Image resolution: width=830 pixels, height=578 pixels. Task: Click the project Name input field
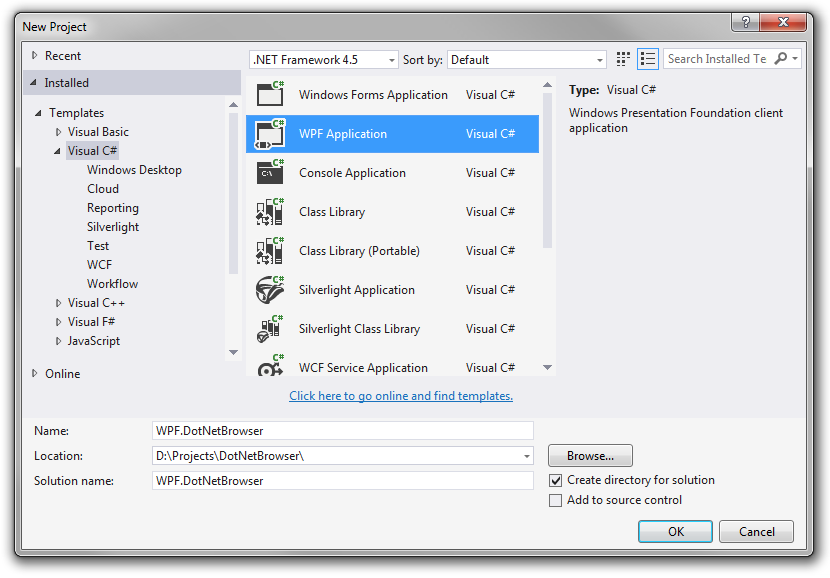342,431
